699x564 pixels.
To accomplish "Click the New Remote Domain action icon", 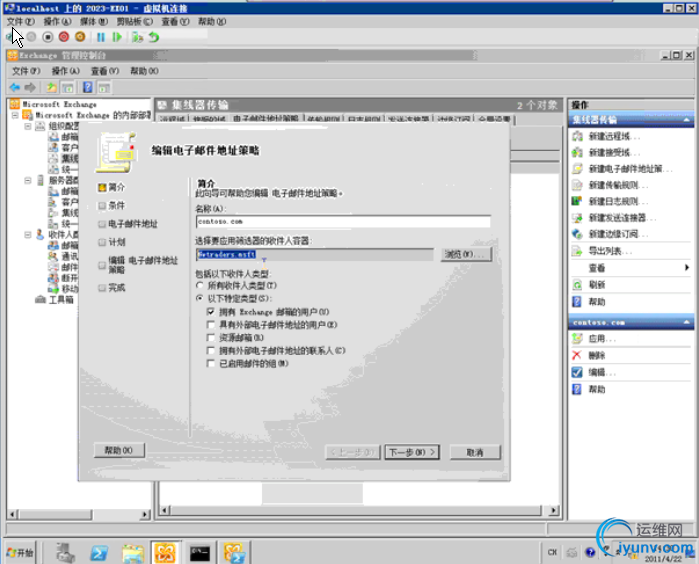I will click(x=577, y=136).
